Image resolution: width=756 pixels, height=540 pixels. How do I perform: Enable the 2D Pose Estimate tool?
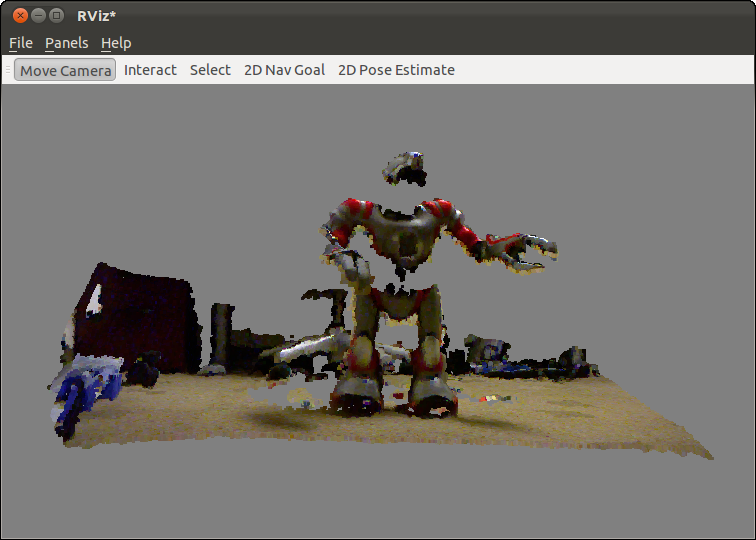tap(396, 70)
